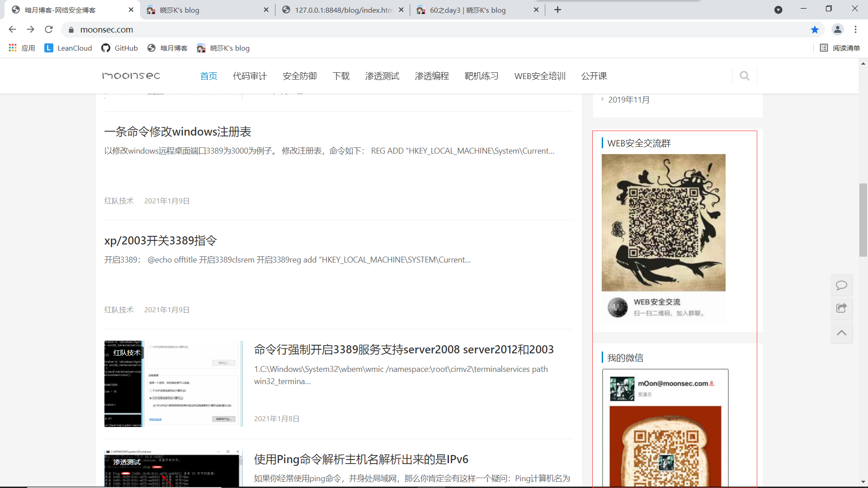
Task: Select the 暗月博客-网络安全博客 tab
Action: click(x=72, y=10)
